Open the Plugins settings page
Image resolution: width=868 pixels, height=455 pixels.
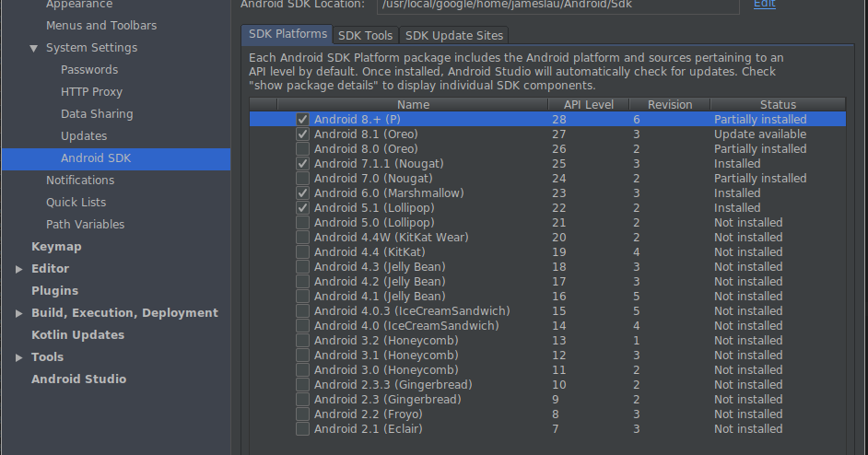[54, 291]
